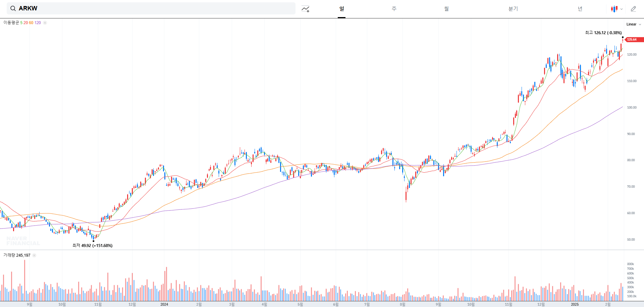Click the 2024 label on time axis
644x307 pixels.
coord(164,304)
